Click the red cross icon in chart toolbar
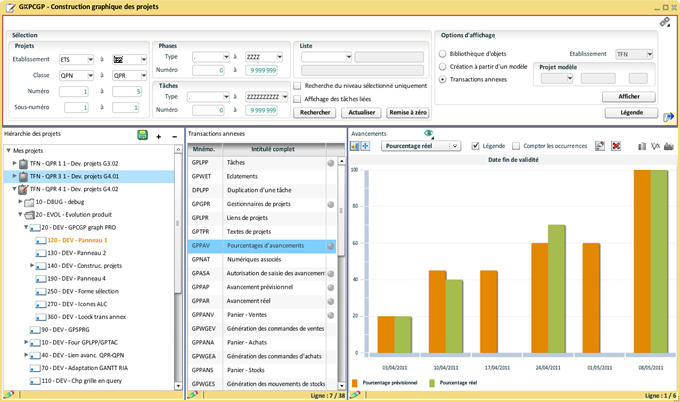 coord(616,146)
